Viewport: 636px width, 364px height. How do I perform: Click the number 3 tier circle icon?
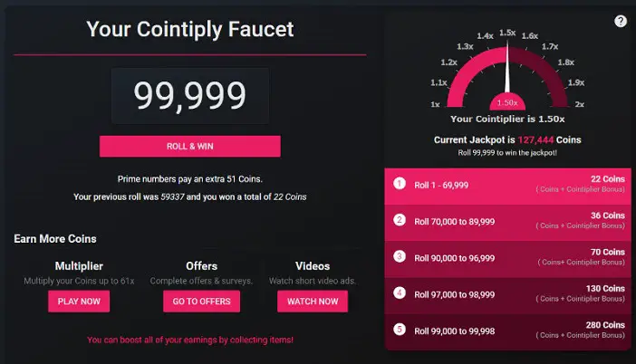[x=400, y=256]
